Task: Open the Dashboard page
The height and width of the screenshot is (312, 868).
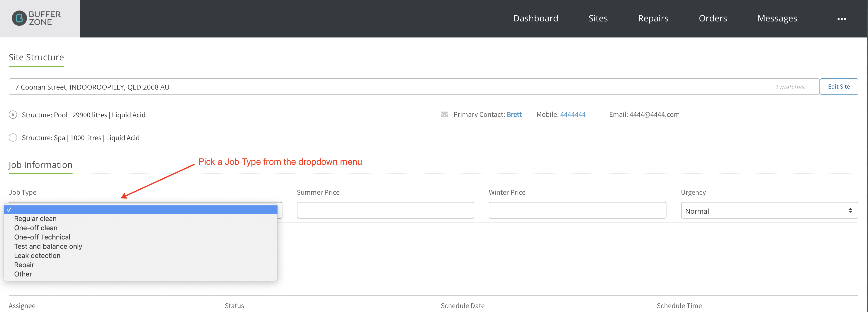Action: (536, 18)
